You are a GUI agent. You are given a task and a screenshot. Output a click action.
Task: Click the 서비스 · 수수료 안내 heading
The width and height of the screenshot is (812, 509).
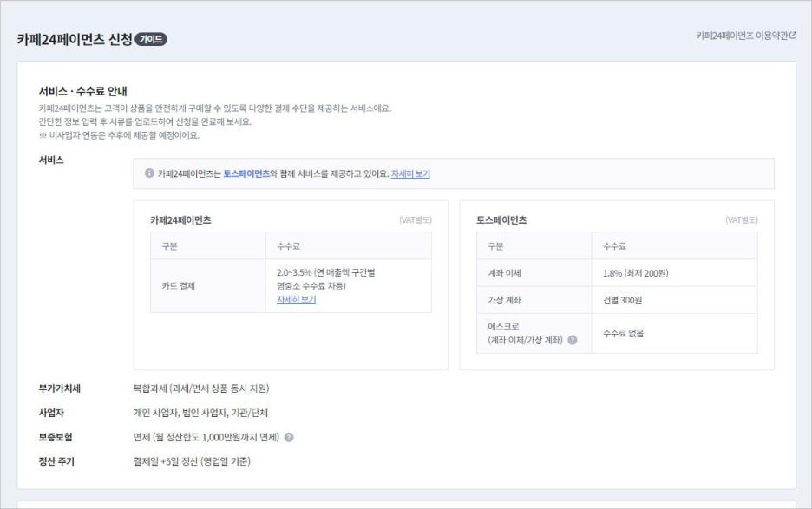click(83, 91)
